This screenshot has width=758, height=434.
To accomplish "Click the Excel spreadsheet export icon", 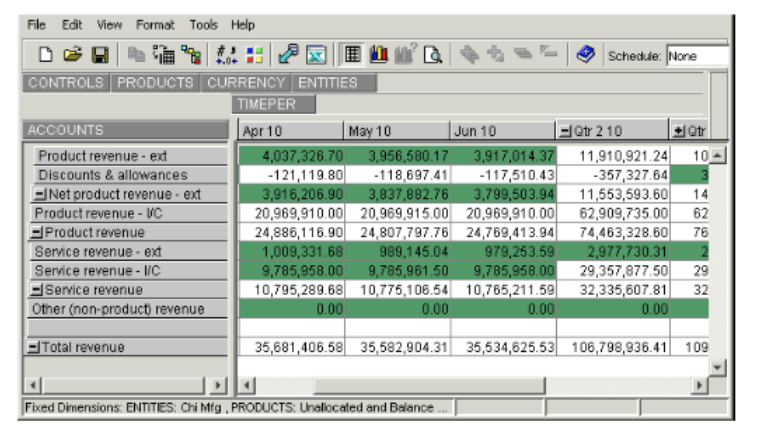I will pyautogui.click(x=315, y=56).
